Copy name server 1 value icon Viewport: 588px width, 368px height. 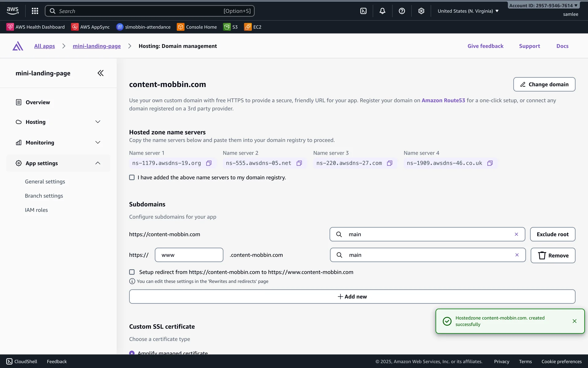(209, 163)
